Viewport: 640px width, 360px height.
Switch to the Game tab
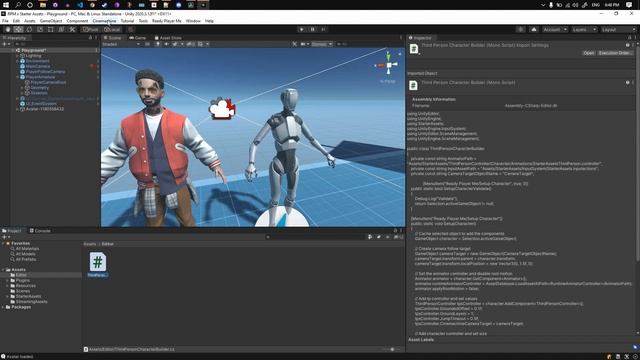point(138,38)
